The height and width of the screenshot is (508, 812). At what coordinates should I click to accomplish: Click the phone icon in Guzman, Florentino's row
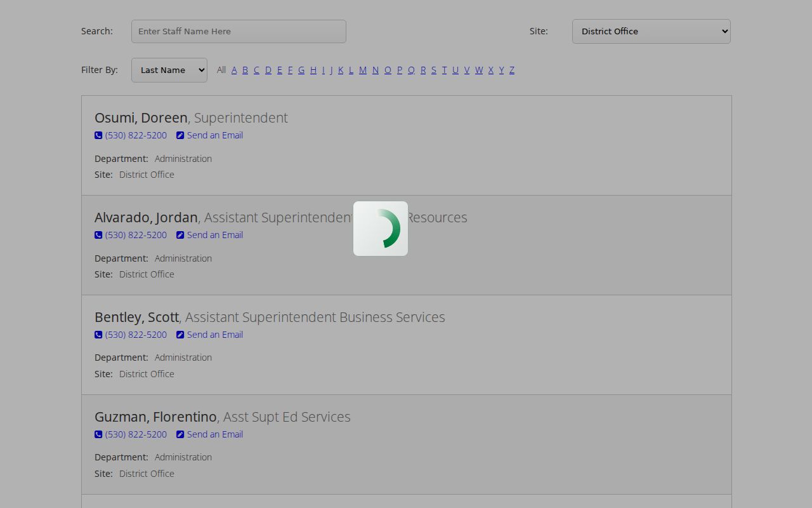coord(98,434)
